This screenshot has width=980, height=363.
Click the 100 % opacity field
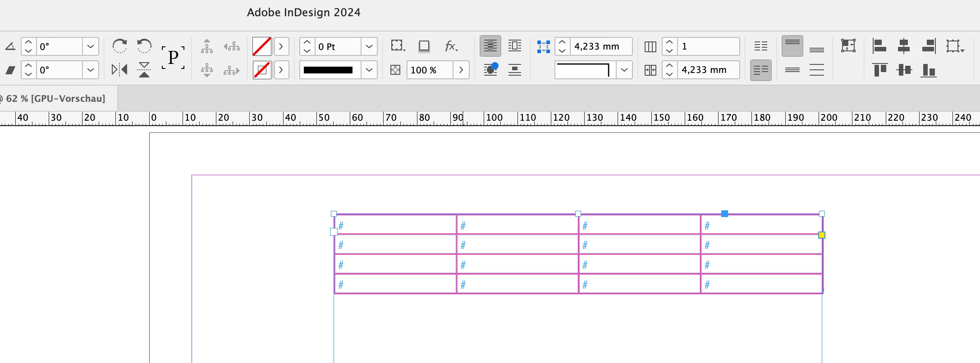[430, 70]
